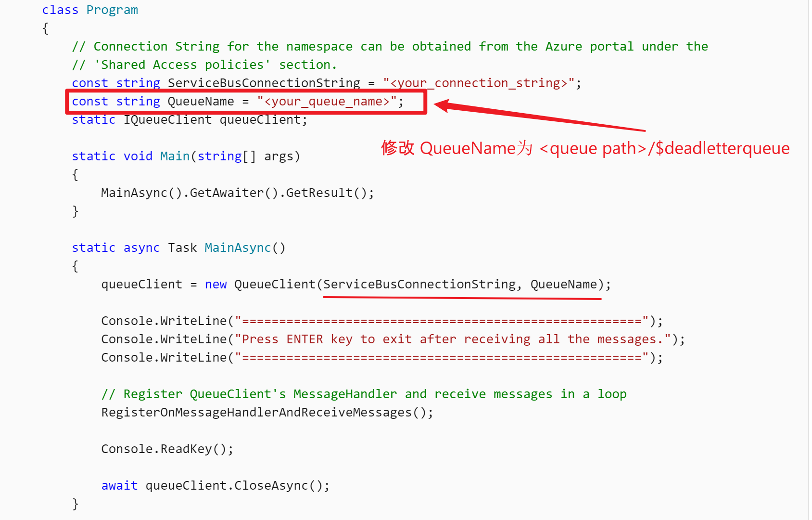Select the <your_connection_string> string literal
Viewport: 812px width, 520px height.
point(479,83)
